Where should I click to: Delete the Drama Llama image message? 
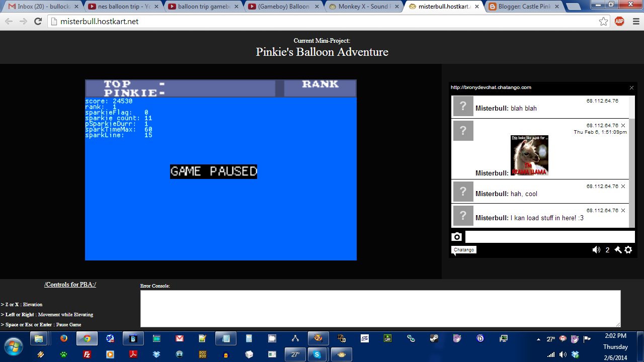pyautogui.click(x=623, y=126)
